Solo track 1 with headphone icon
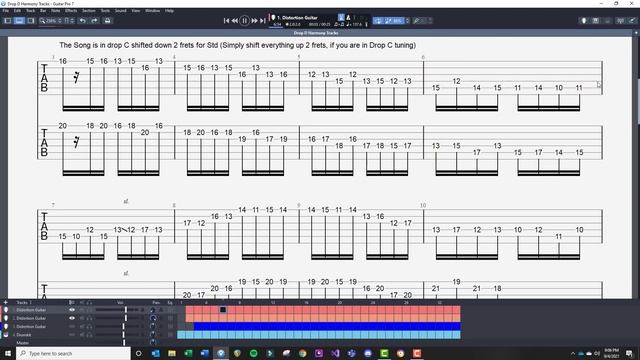 pyautogui.click(x=89, y=310)
